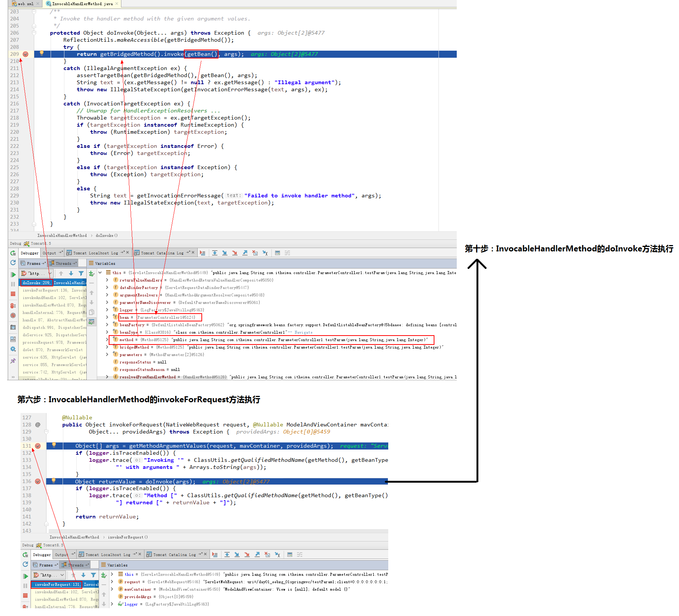Click the Step Over debugger icon

coord(215,253)
